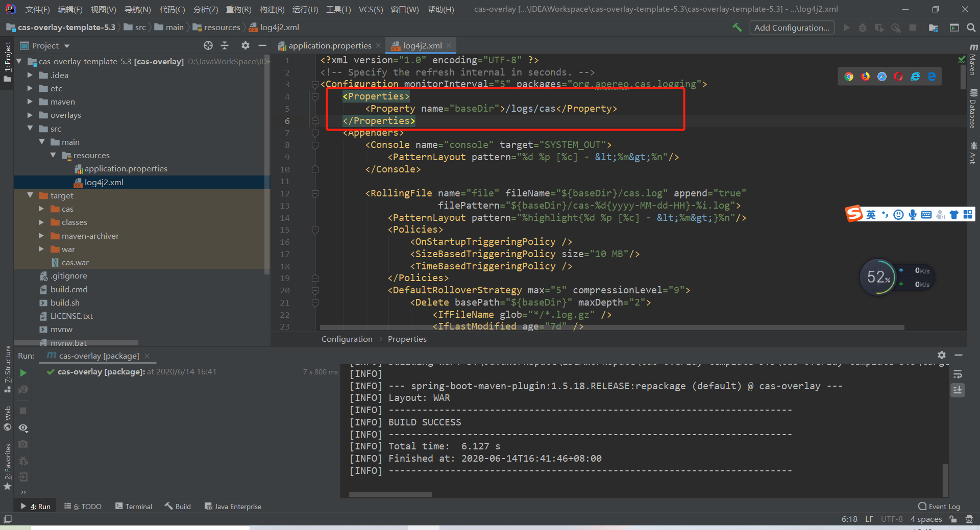
Task: Open Project Structure icon in top toolbar
Action: click(x=934, y=28)
